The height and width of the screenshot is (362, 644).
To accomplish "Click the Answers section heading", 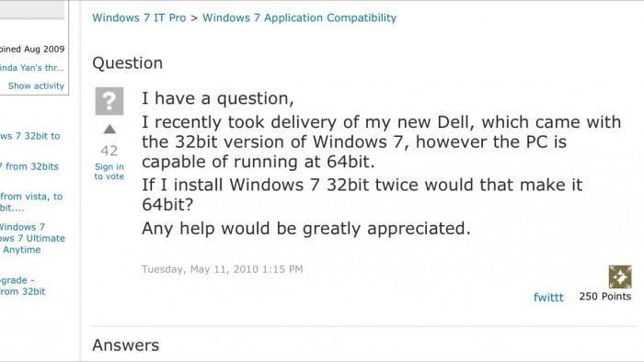I will point(126,345).
